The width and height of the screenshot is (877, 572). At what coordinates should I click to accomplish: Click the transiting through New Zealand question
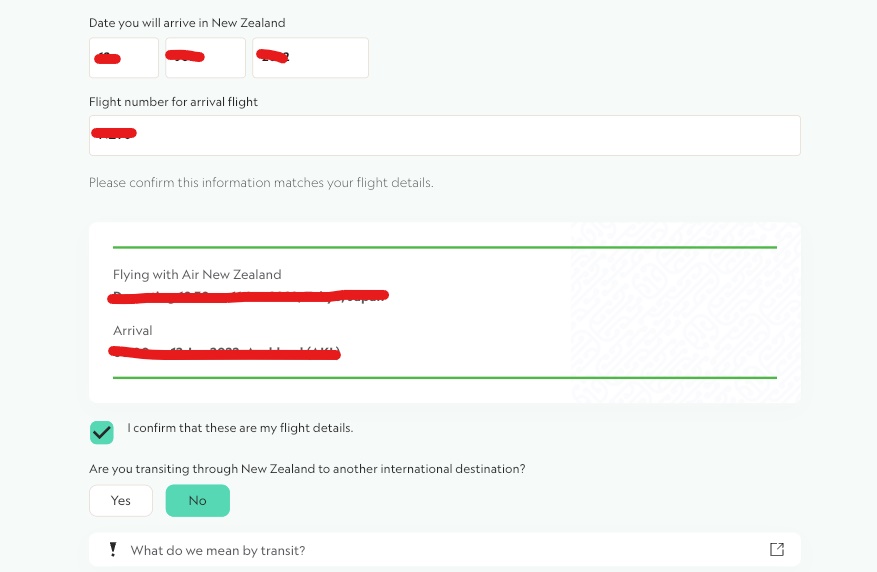[x=307, y=468]
